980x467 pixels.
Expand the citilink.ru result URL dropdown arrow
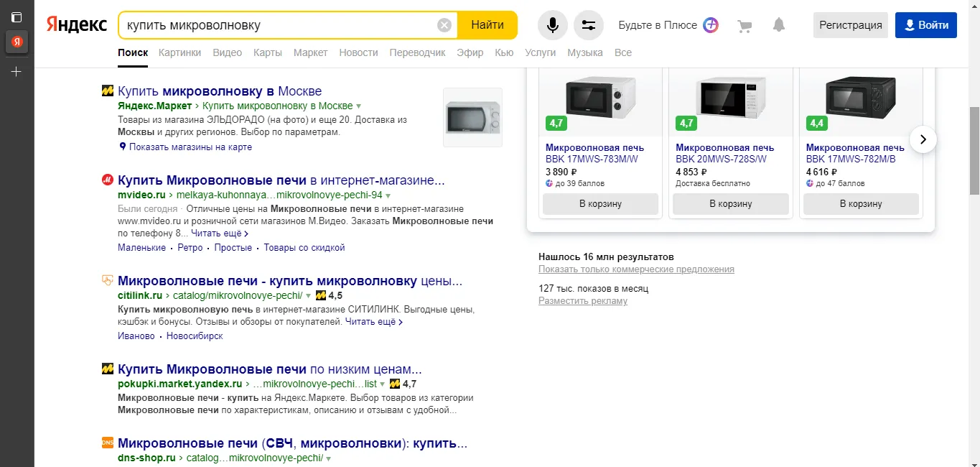tap(309, 295)
